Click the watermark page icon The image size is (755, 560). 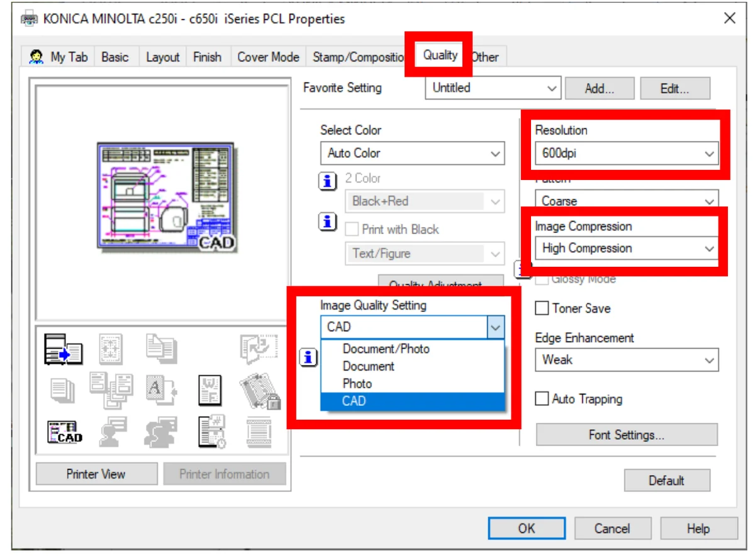click(210, 390)
